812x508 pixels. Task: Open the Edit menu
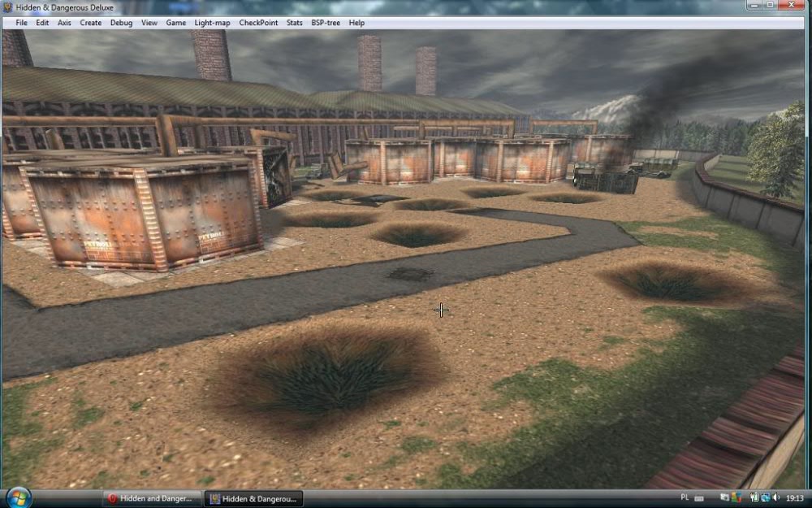42,23
